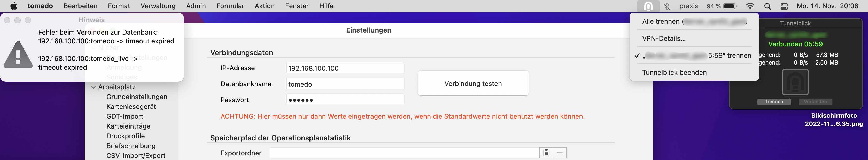Open the Formular menu
This screenshot has height=160, width=868.
point(230,6)
